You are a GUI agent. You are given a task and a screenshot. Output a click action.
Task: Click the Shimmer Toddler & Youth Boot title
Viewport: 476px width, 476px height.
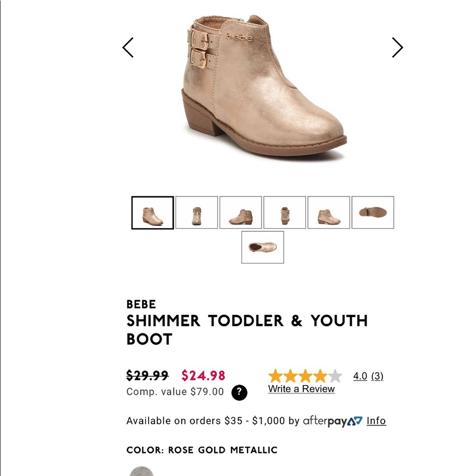coord(248,330)
